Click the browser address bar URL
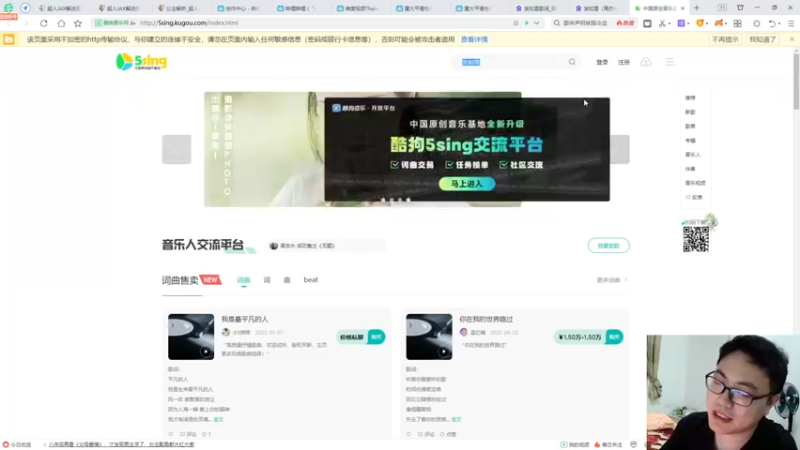 coord(189,23)
